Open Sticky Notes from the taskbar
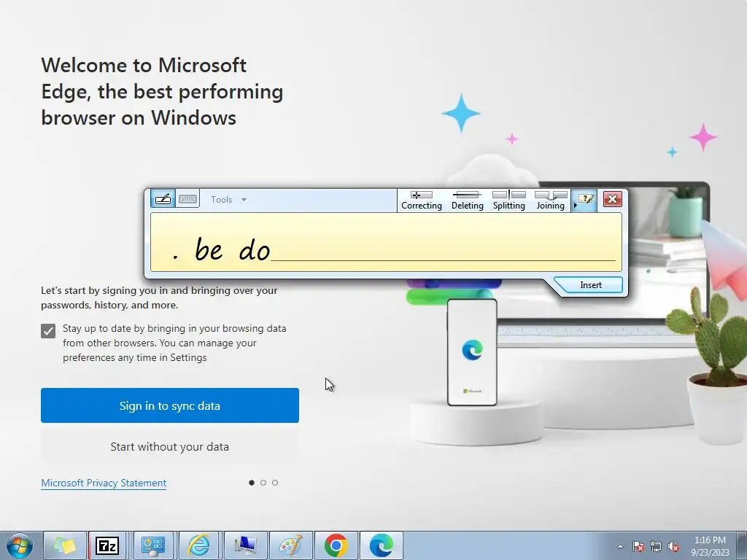The image size is (747, 560). [65, 545]
